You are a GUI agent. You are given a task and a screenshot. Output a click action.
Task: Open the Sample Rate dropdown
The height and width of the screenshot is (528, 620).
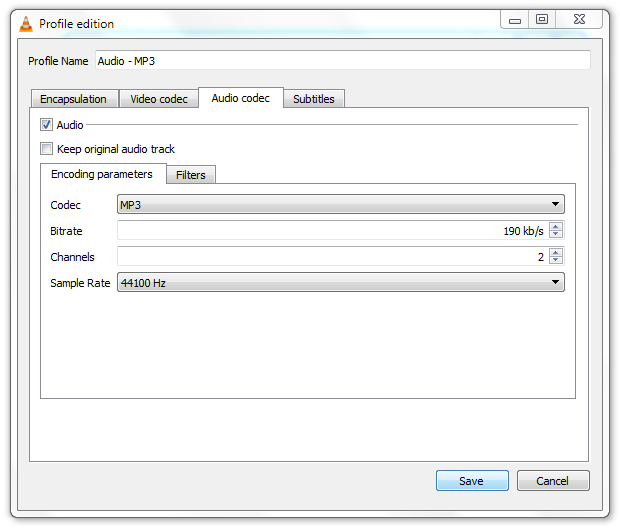340,282
